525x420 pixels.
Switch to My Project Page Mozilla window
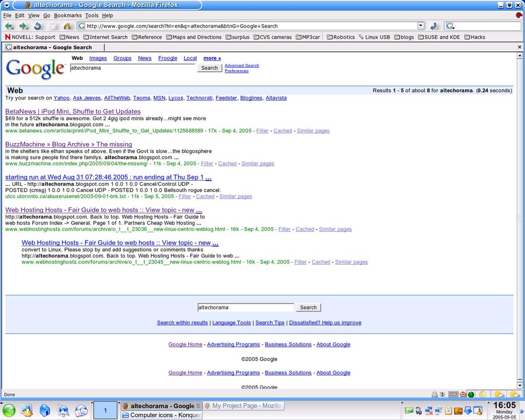244,406
